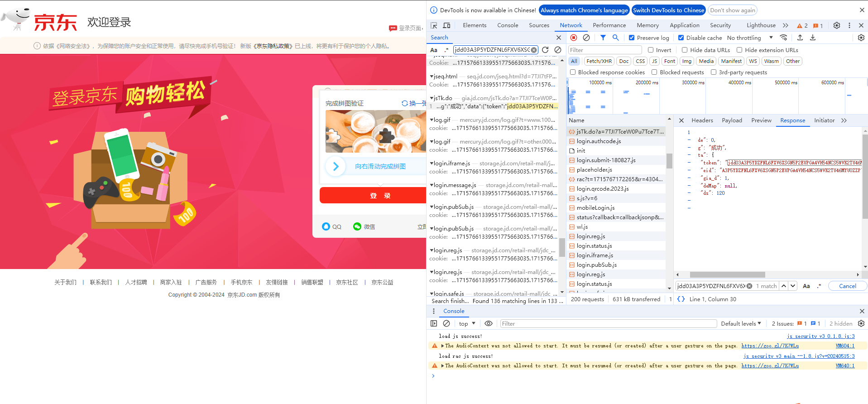Show more DevTools tabs chevron
The width and height of the screenshot is (868, 404).
[786, 25]
